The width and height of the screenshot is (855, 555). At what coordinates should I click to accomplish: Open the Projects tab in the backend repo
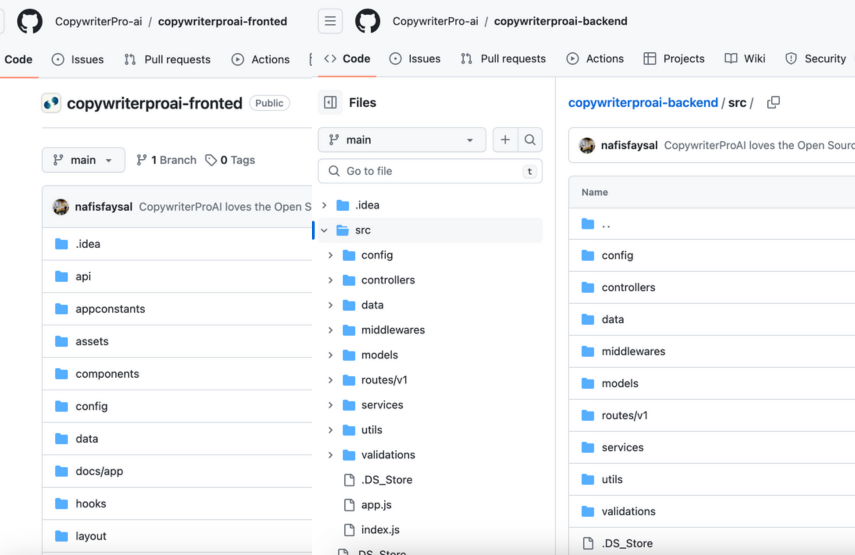[x=674, y=59]
